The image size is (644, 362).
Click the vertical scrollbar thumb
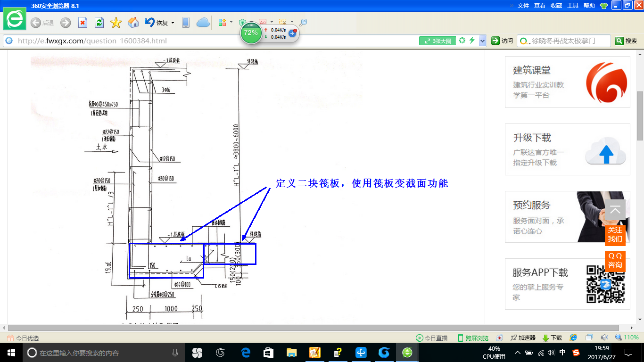640,116
